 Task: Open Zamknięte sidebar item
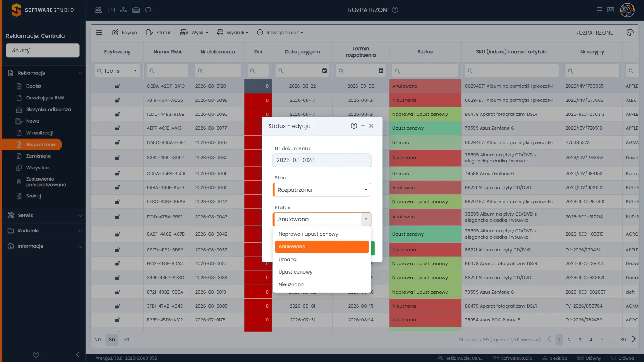pyautogui.click(x=38, y=156)
